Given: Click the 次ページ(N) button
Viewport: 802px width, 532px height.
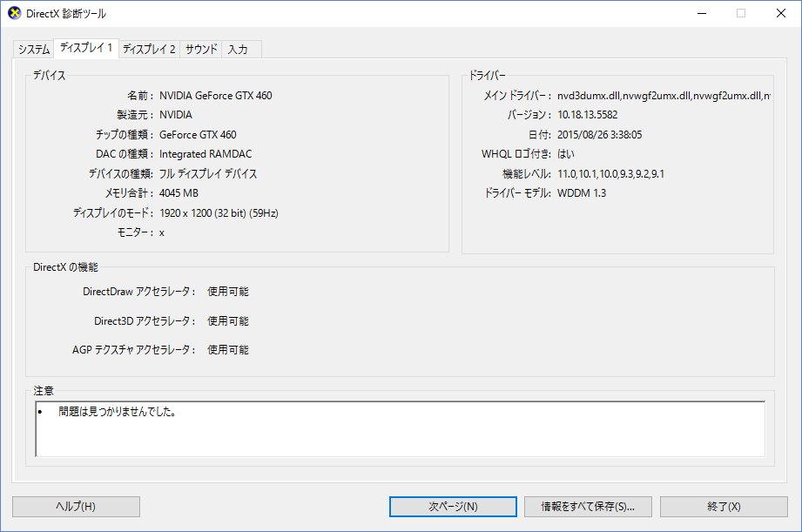Looking at the screenshot, I should [x=453, y=507].
